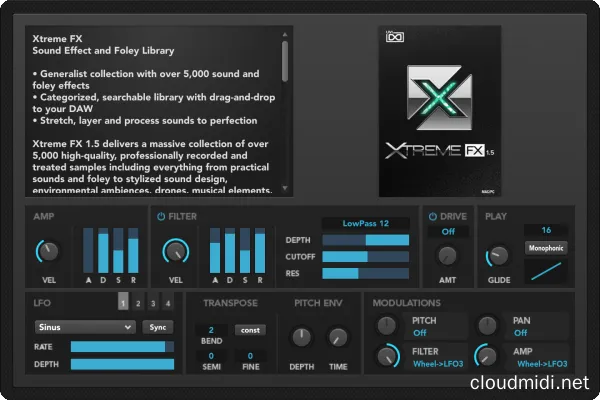600x400 pixels.
Task: Set the FILTER envelope A slider
Action: (215, 251)
